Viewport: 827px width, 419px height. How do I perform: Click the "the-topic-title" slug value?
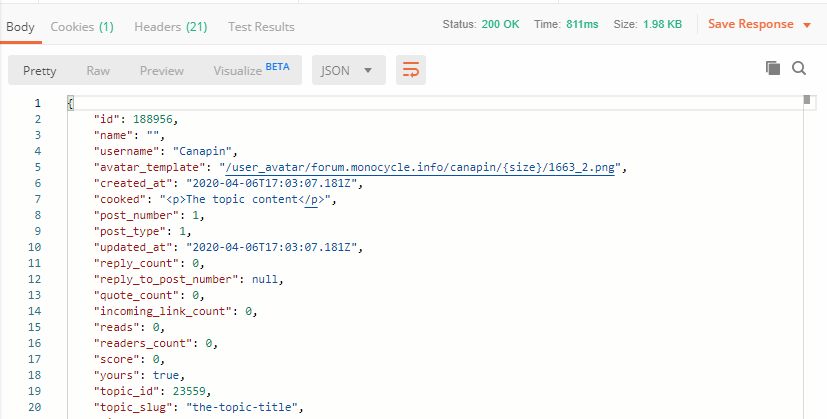tap(242, 407)
